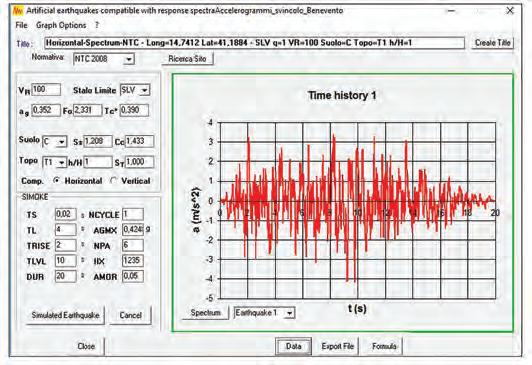Click the IIX input field

pyautogui.click(x=133, y=261)
